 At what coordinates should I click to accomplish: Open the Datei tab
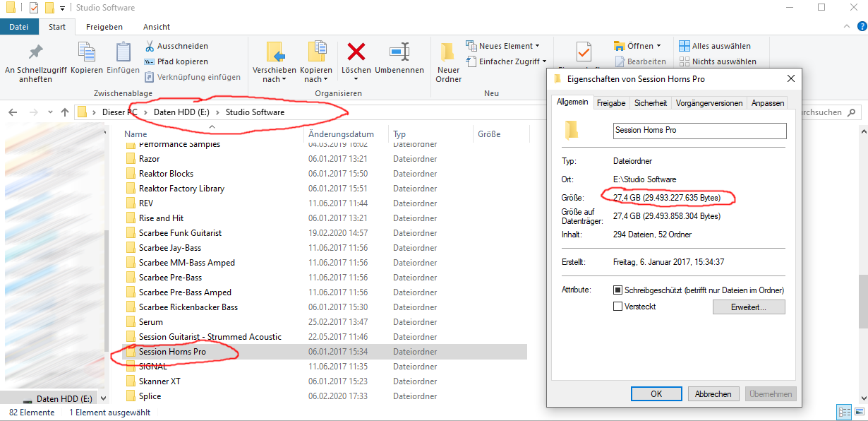coord(19,27)
